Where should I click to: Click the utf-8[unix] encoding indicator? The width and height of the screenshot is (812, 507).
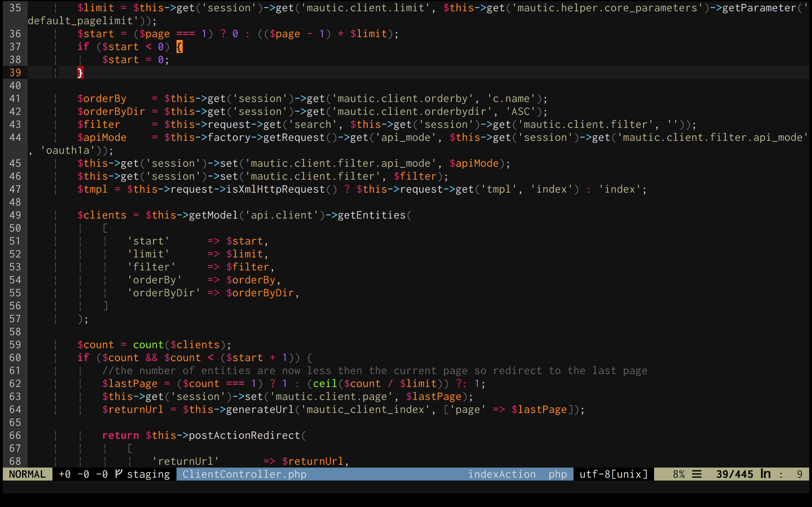pyautogui.click(x=613, y=474)
